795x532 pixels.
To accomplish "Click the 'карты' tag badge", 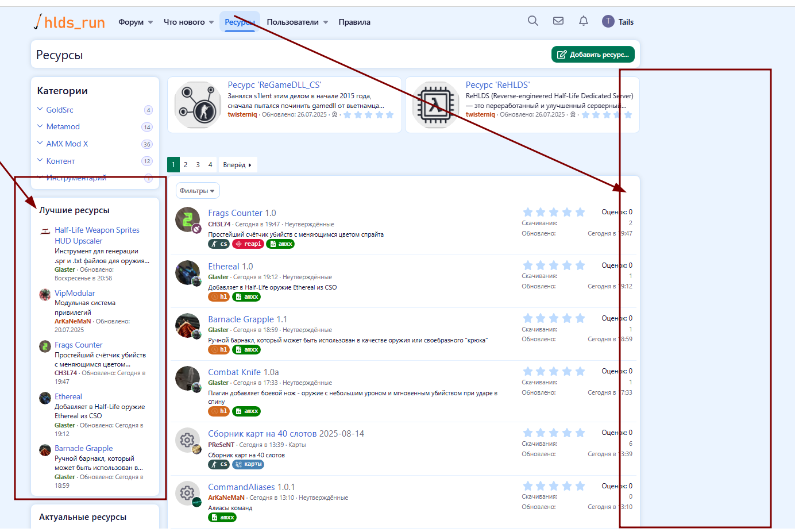I will pos(248,464).
